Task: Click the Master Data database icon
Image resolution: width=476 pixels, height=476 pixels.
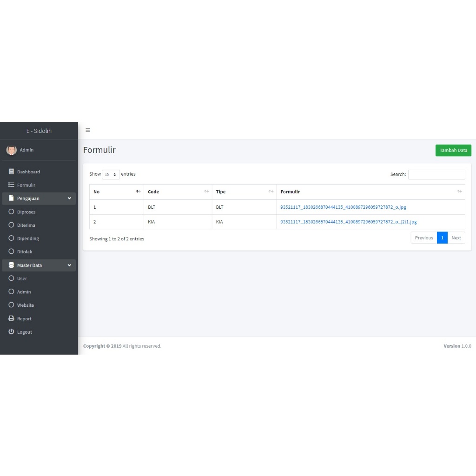Action: click(11, 265)
